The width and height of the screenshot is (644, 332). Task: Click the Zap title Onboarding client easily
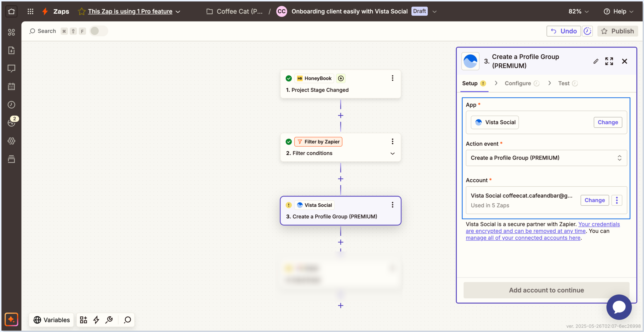pos(349,11)
